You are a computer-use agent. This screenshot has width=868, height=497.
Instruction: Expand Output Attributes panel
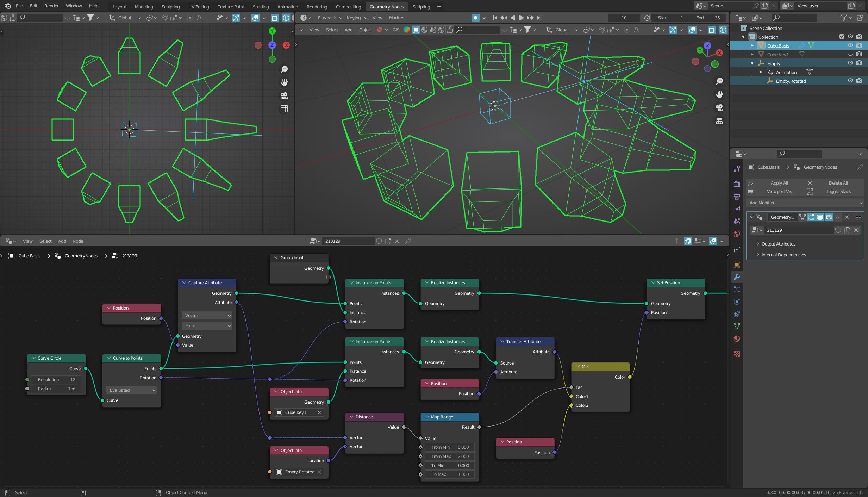(x=778, y=244)
